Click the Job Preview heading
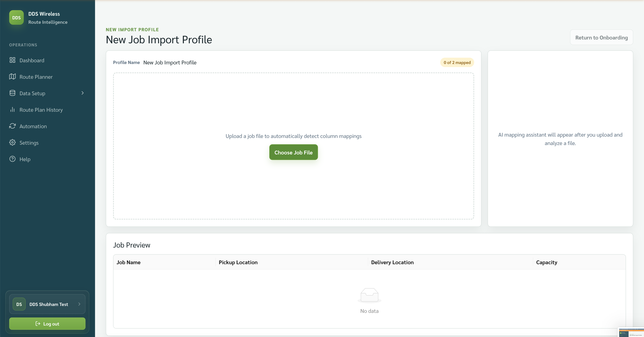Image resolution: width=644 pixels, height=337 pixels. (131, 245)
